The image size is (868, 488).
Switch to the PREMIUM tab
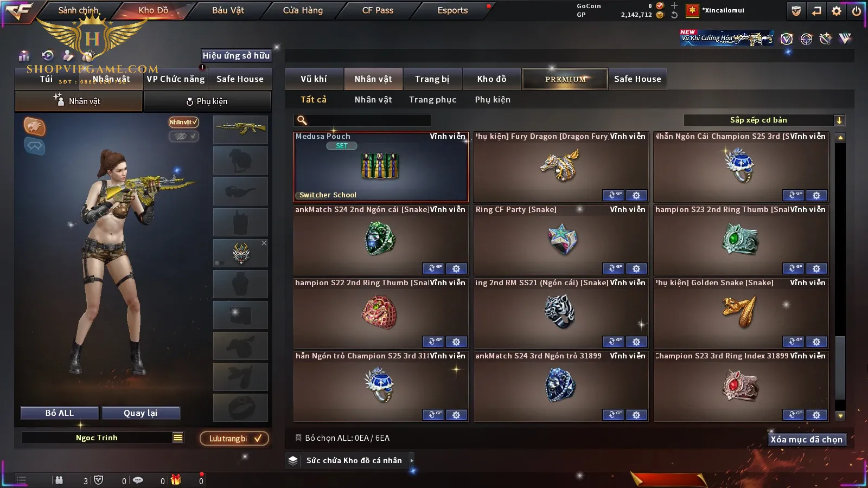pos(565,79)
